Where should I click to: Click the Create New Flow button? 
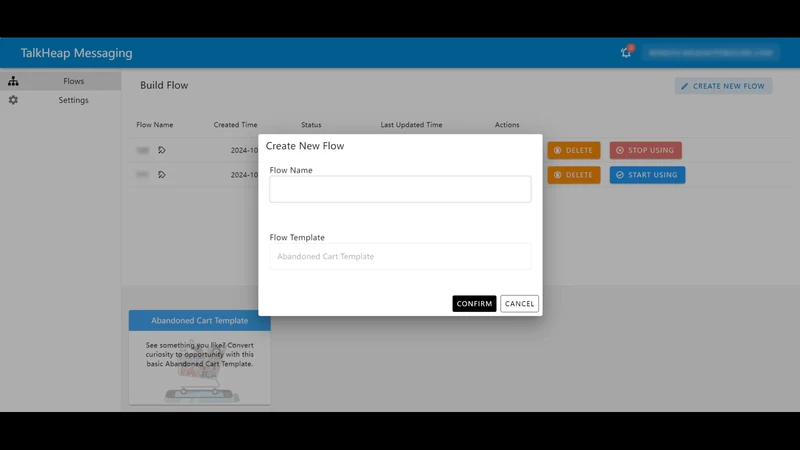[723, 86]
